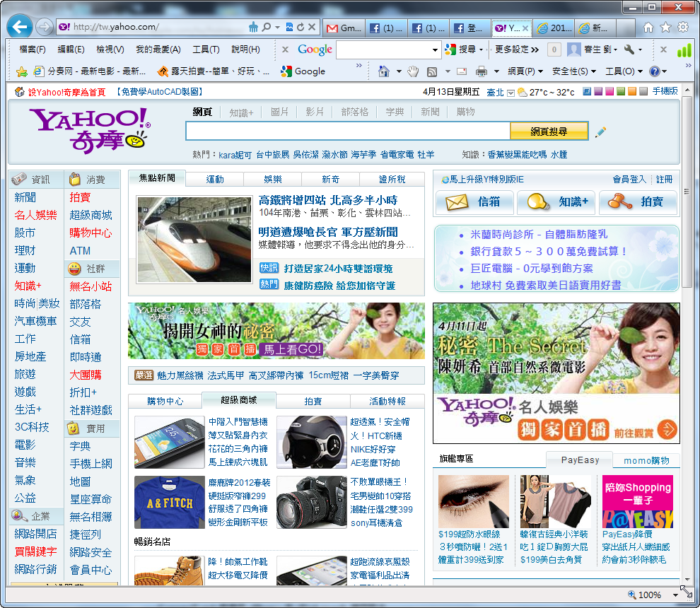
Task: Open the Google toolbar search box dropdown arrow
Action: (435, 50)
